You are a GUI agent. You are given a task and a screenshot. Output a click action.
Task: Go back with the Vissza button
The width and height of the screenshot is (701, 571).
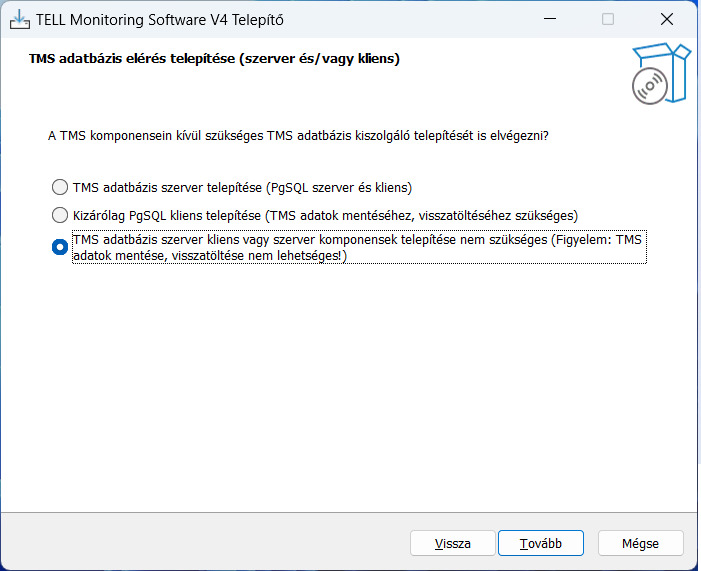[452, 543]
